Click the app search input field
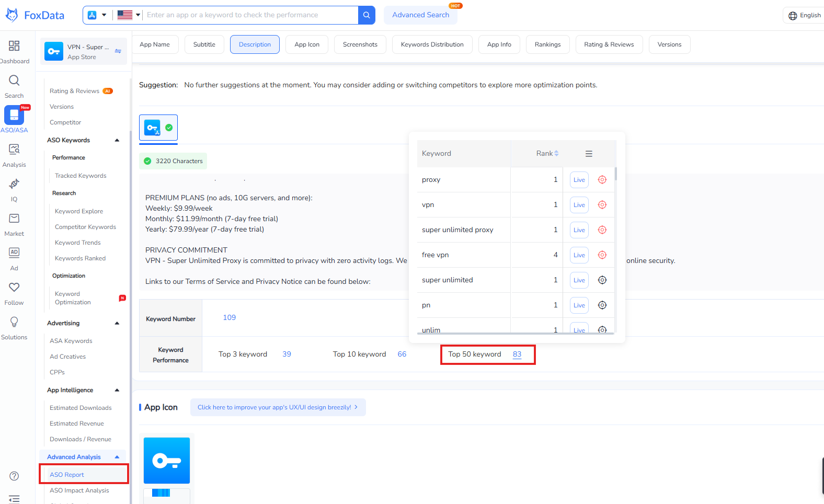Screen dimensions: 824x504 tap(251, 15)
